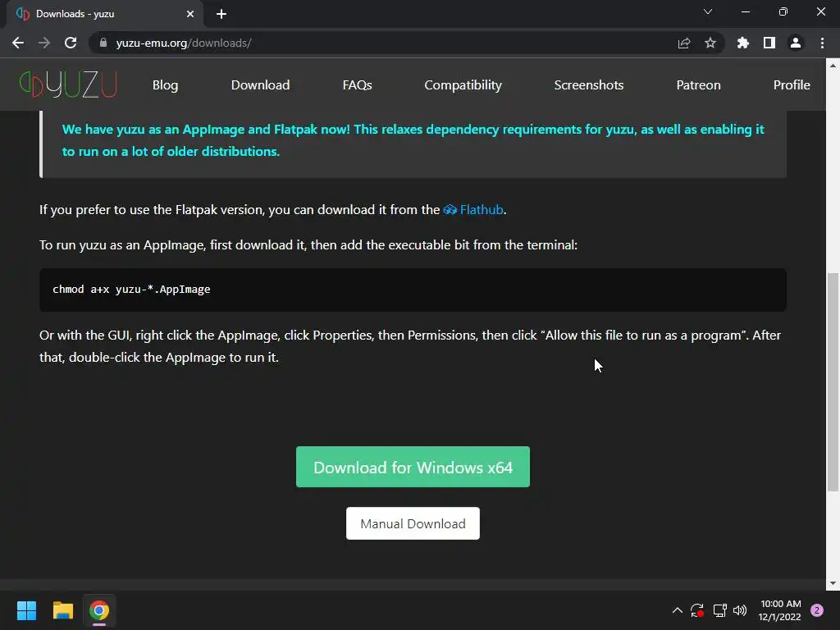Click the scrollbar down arrow
This screenshot has height=630, width=840.
pos(833,583)
